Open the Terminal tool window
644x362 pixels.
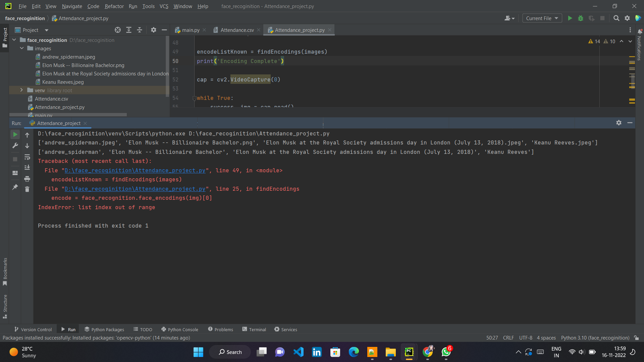(254, 329)
